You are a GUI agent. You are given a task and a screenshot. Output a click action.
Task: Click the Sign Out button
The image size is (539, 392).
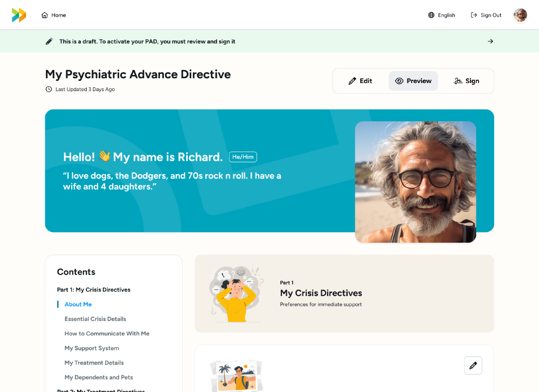tap(486, 15)
